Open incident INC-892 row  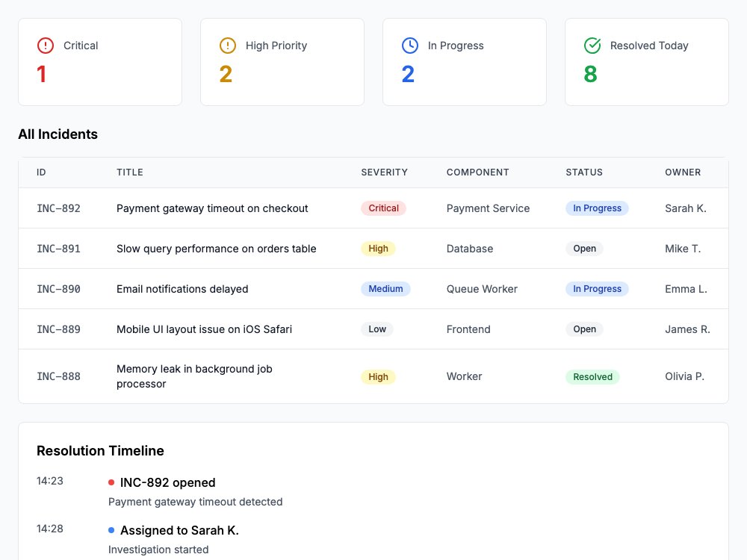(373, 208)
